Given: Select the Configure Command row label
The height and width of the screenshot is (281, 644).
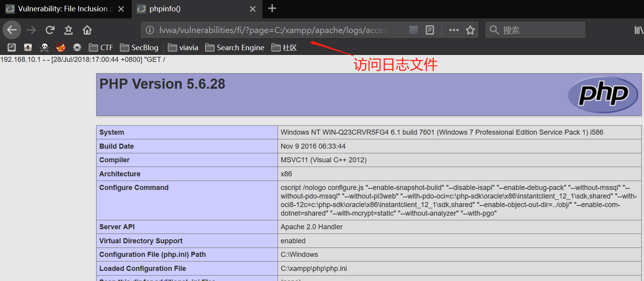Looking at the screenshot, I should [x=134, y=188].
